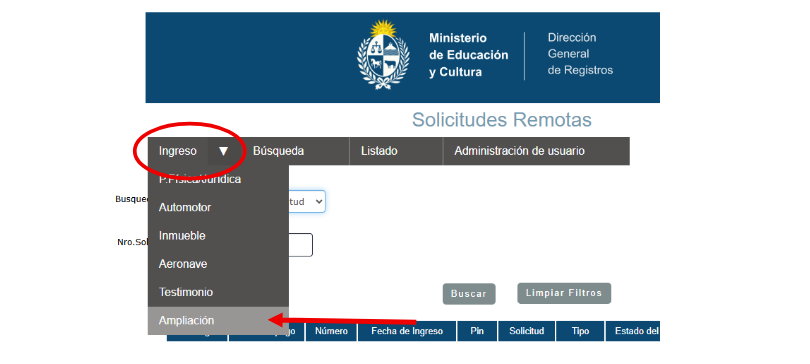Image resolution: width=810 pixels, height=364 pixels.
Task: Expand the Ingreso dropdown arrow
Action: [x=223, y=151]
